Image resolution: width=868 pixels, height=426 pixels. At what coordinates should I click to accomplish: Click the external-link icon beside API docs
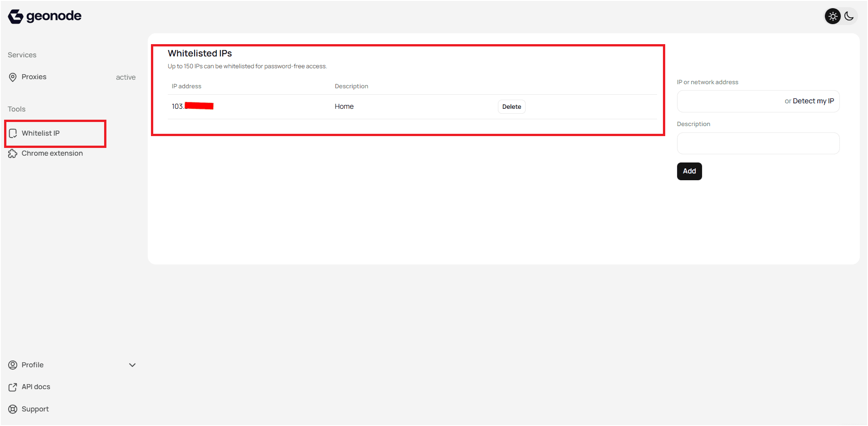pyautogui.click(x=12, y=386)
